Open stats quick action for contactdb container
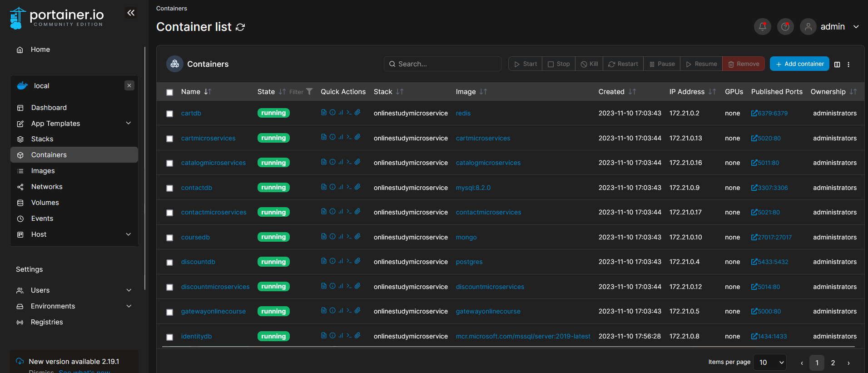The image size is (868, 373). coord(341,187)
